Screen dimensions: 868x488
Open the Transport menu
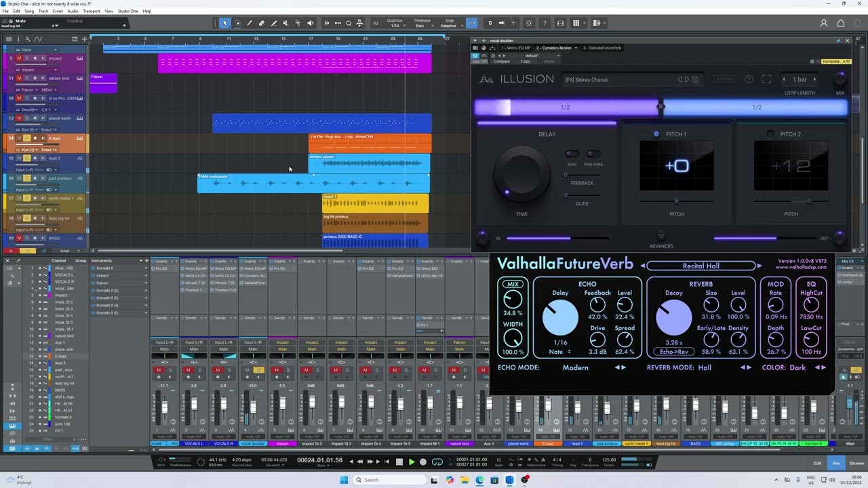click(x=92, y=11)
